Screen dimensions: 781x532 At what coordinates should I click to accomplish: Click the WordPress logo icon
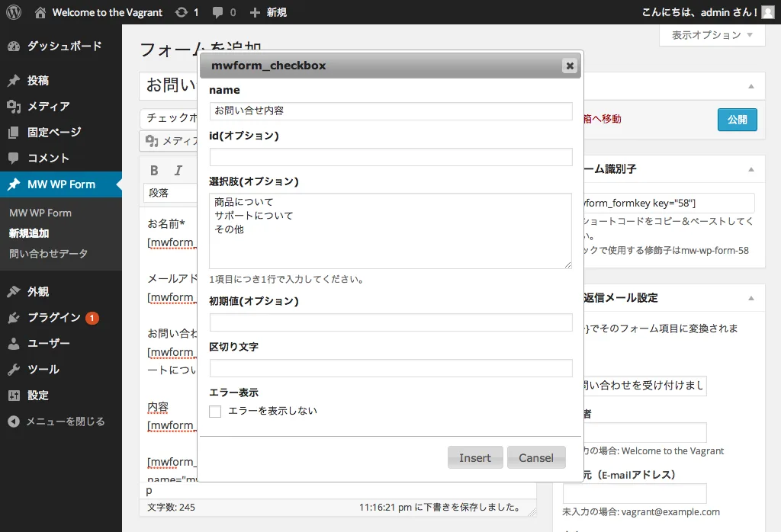coord(14,12)
